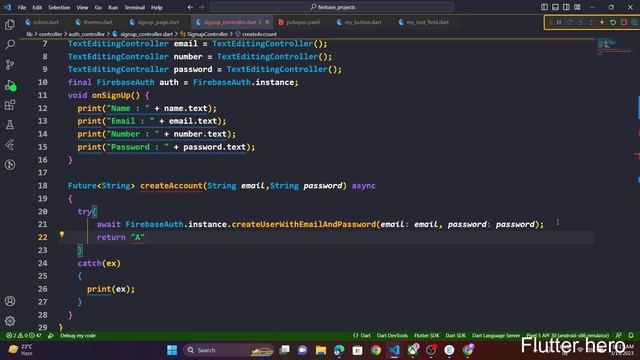Expand the 'auth_controller' breadcrumb
Viewport: 640px width, 360px height.
click(x=87, y=34)
